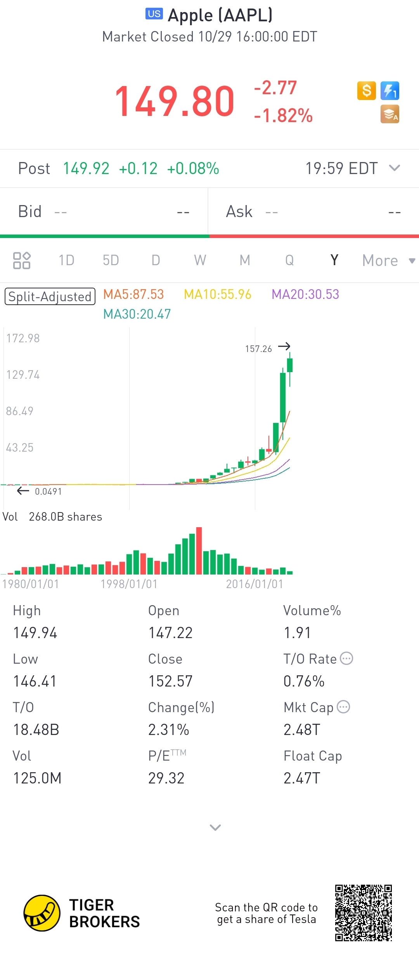Tap the -1.82% change percentage
The width and height of the screenshot is (419, 980).
click(x=283, y=116)
